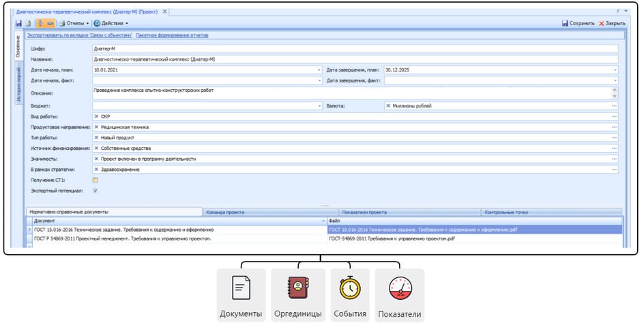The width and height of the screenshot is (644, 325).
Task: Click the document icon next to save
Action: click(x=28, y=23)
